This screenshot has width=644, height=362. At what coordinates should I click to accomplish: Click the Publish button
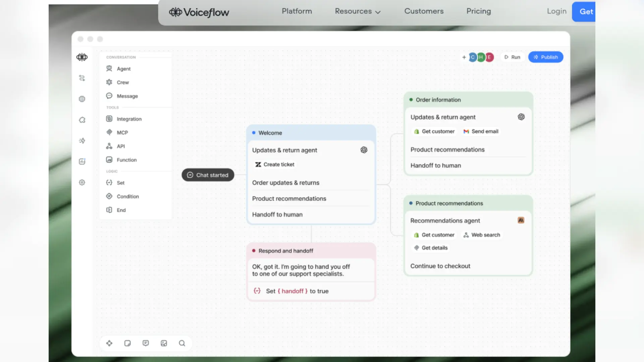pos(546,57)
